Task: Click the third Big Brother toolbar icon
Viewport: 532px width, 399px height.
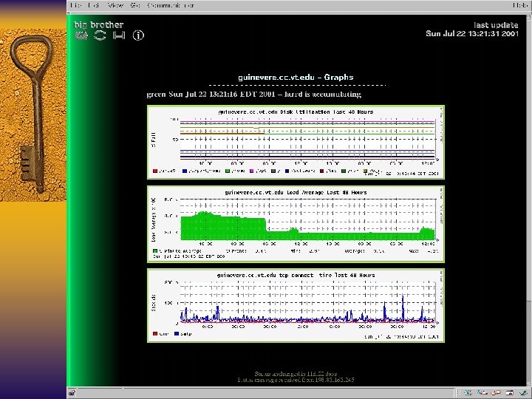Action: coord(118,35)
